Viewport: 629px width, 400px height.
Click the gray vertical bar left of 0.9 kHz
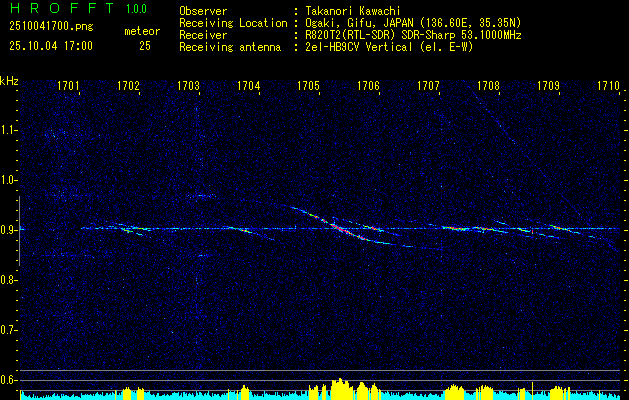pyautogui.click(x=19, y=231)
